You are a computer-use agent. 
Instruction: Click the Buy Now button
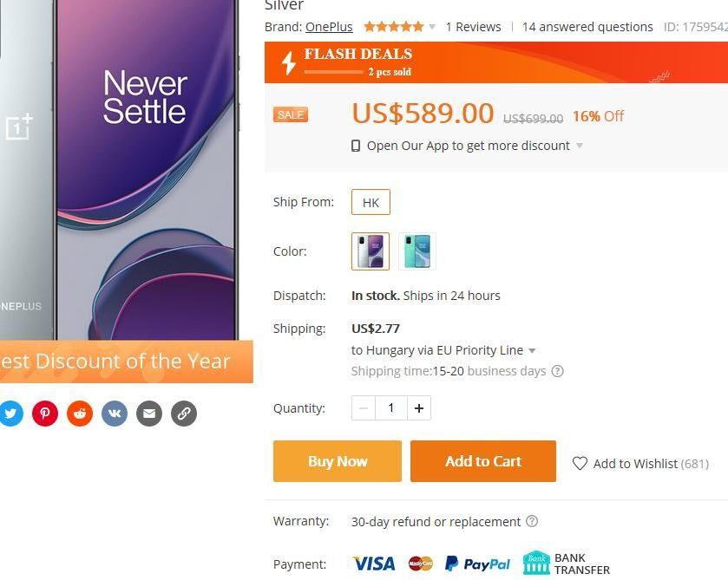338,461
